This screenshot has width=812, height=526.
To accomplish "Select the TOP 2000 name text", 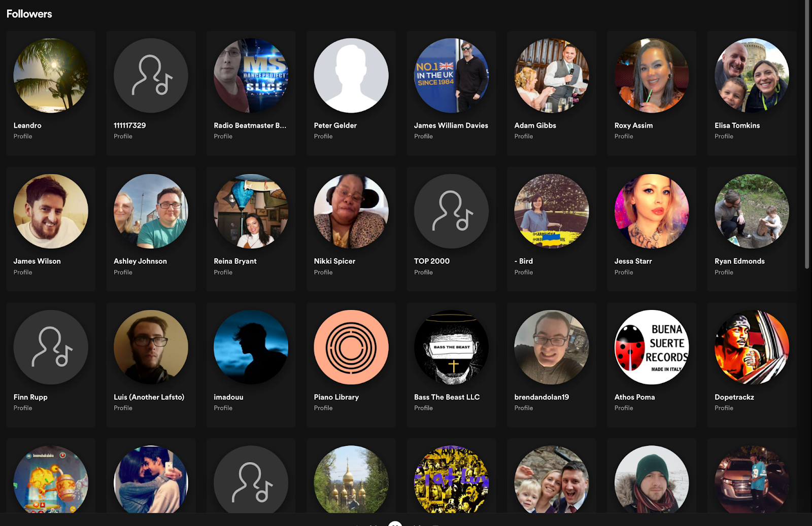I will [x=432, y=261].
